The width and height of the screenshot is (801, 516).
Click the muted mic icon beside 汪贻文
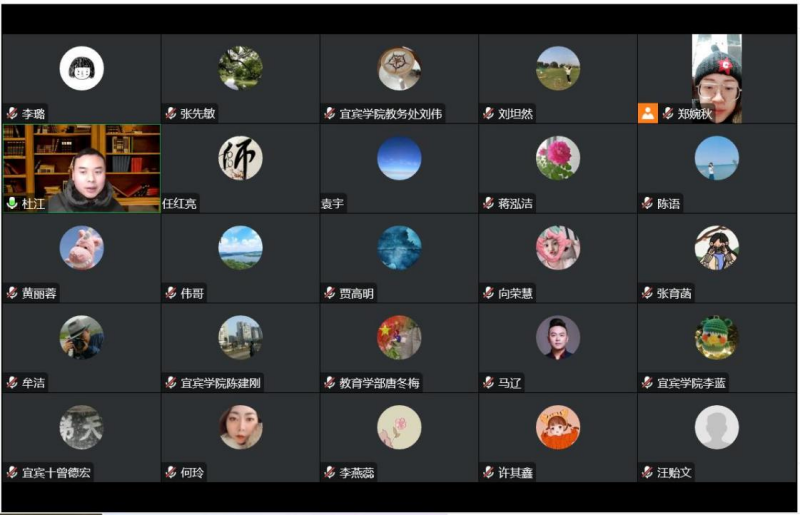click(x=648, y=472)
